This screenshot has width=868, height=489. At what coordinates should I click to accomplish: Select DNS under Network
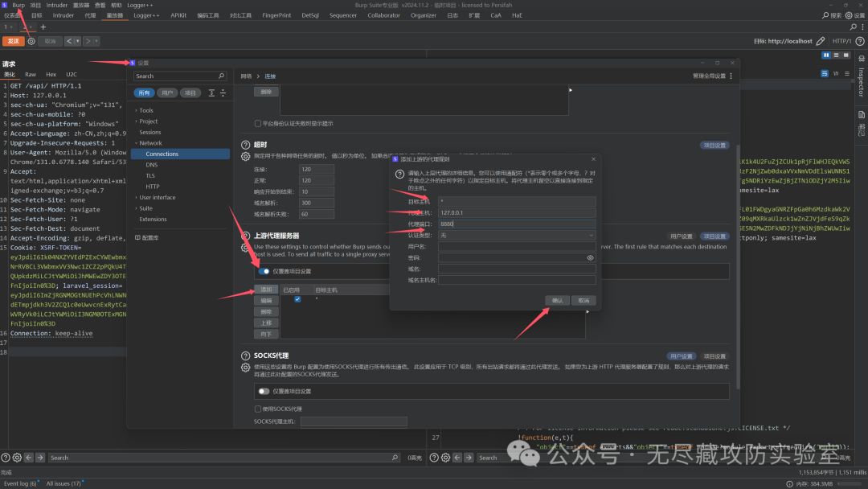coord(152,165)
